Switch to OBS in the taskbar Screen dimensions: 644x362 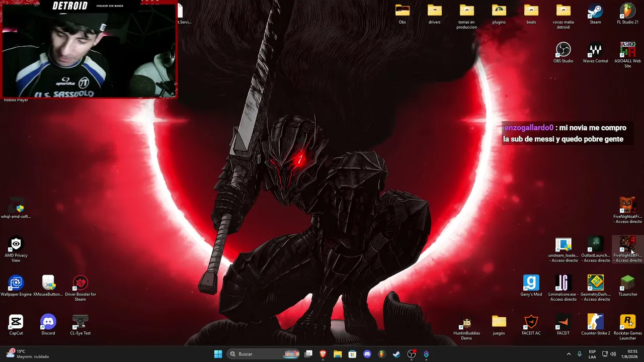[x=412, y=354]
